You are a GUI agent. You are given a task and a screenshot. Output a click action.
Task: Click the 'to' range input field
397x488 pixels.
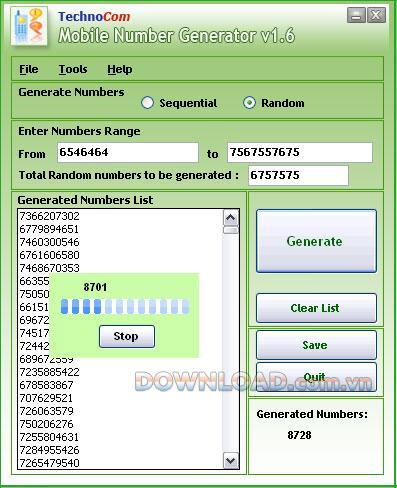tap(300, 152)
